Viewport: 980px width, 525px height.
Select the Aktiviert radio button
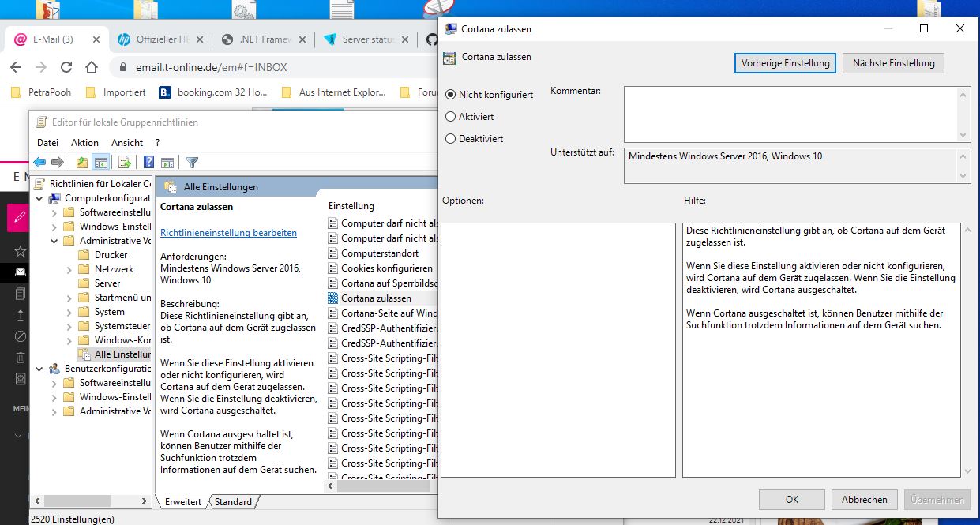[451, 116]
